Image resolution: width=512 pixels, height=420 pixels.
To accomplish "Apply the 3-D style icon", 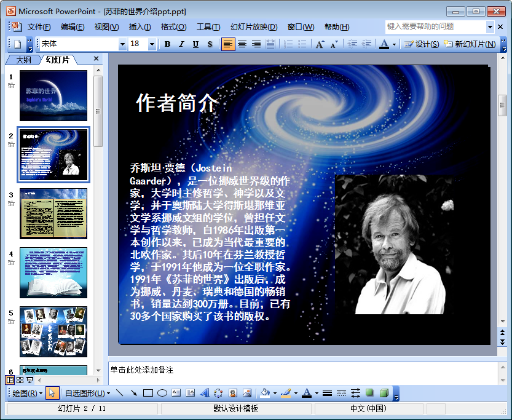I will point(384,393).
